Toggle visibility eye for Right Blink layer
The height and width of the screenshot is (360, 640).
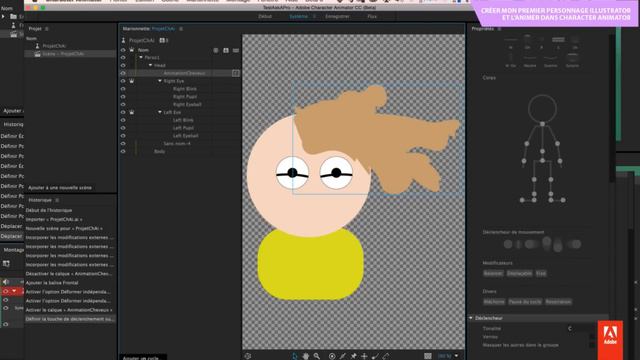click(123, 89)
